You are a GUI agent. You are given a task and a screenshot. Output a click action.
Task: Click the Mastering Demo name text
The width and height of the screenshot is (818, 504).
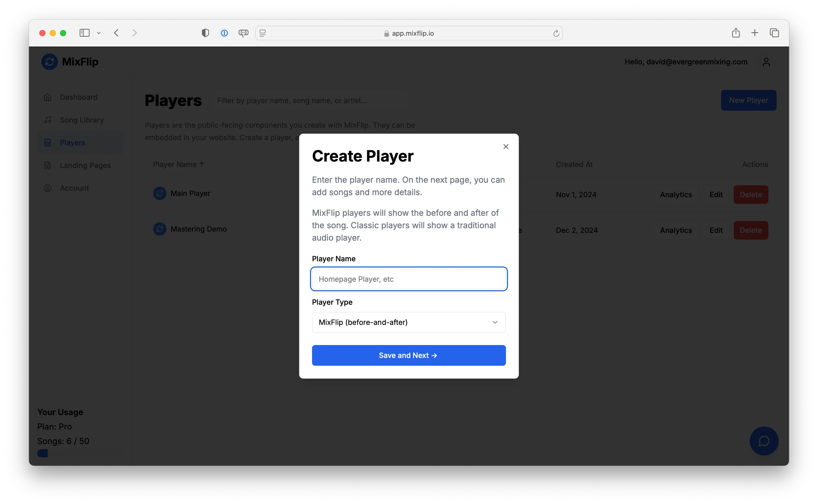pos(199,229)
